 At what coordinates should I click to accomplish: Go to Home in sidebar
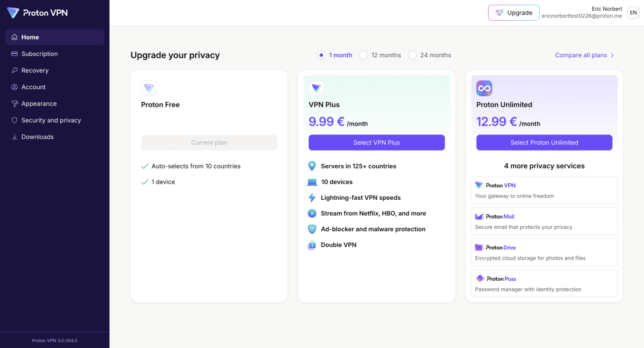55,37
